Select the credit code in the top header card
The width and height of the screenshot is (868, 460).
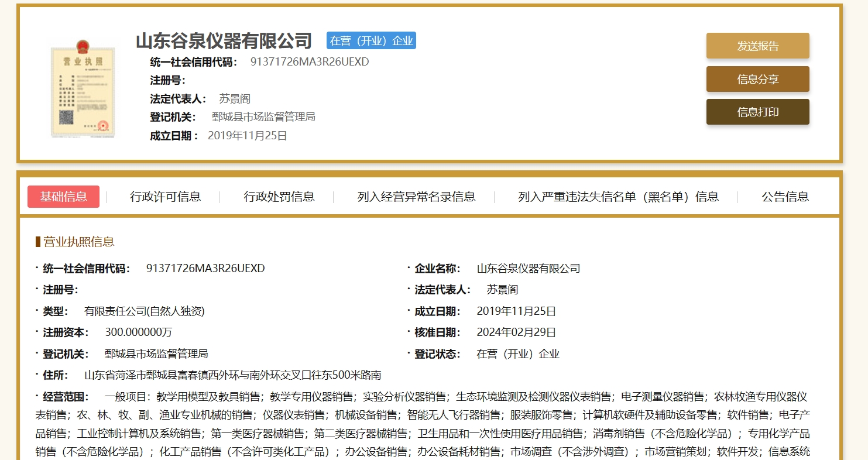point(310,62)
